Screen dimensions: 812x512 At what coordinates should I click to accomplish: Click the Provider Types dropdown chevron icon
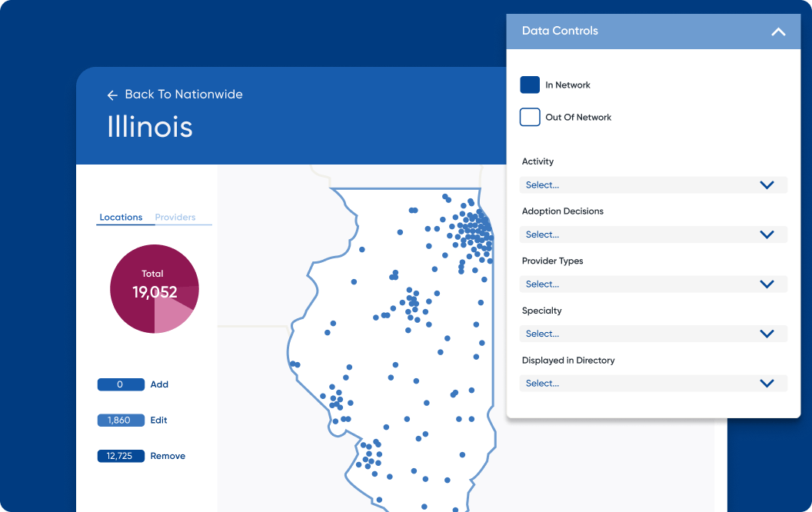766,284
